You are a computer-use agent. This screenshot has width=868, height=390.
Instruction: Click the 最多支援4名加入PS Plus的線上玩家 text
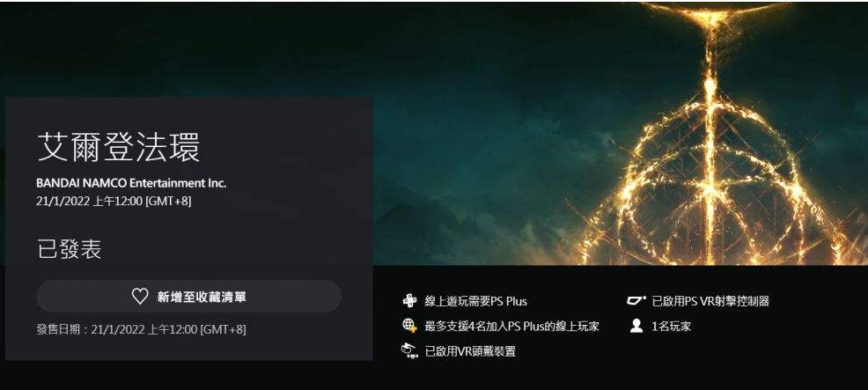coord(512,327)
